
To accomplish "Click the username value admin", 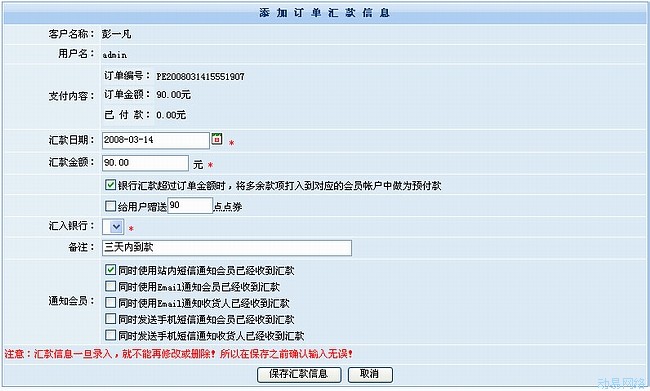I will (x=114, y=55).
